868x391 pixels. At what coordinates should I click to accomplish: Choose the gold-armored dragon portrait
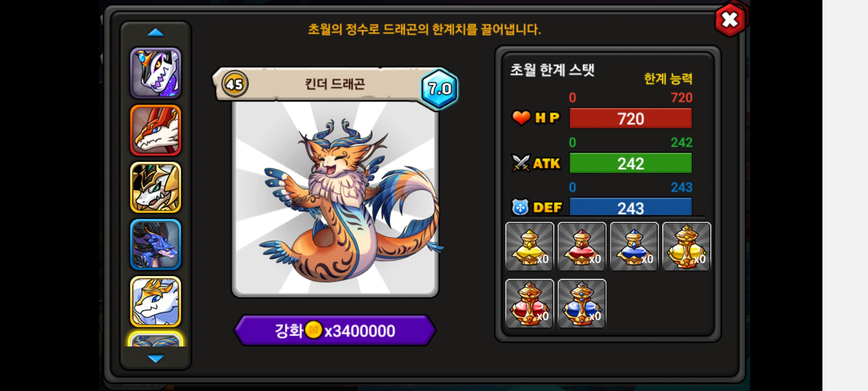tap(156, 187)
